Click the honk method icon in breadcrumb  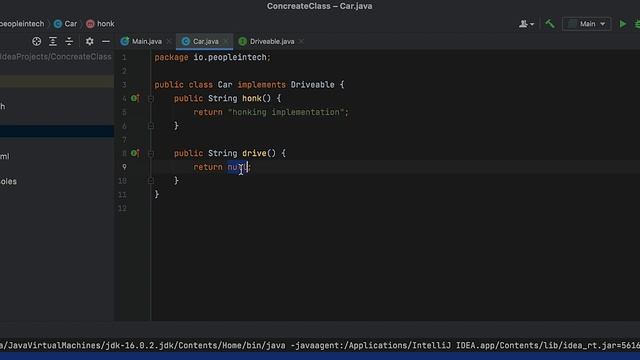(x=90, y=24)
